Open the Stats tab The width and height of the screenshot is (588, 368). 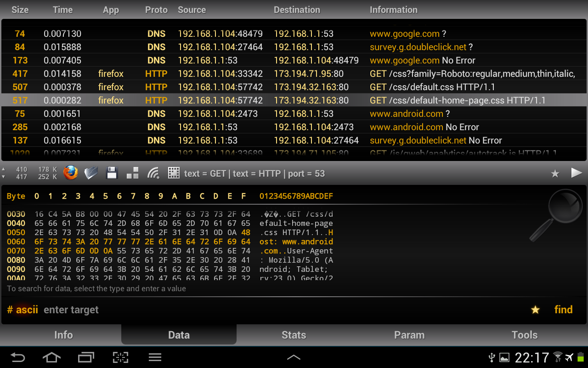pyautogui.click(x=294, y=335)
